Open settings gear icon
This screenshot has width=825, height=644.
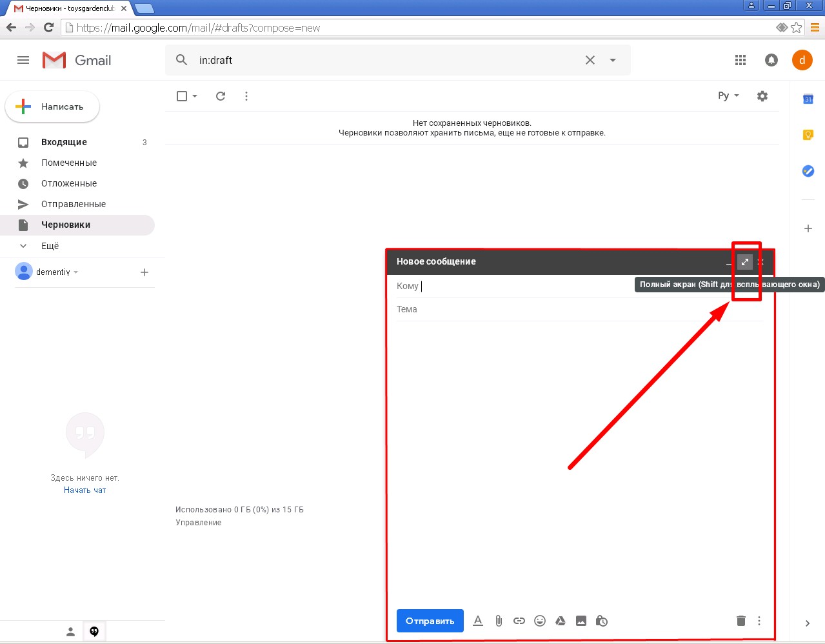[762, 96]
